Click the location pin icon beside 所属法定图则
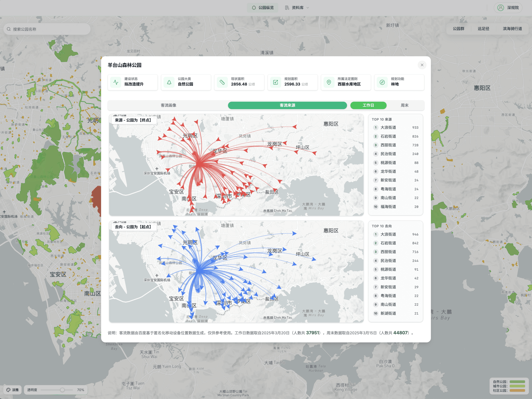532x399 pixels. click(329, 82)
